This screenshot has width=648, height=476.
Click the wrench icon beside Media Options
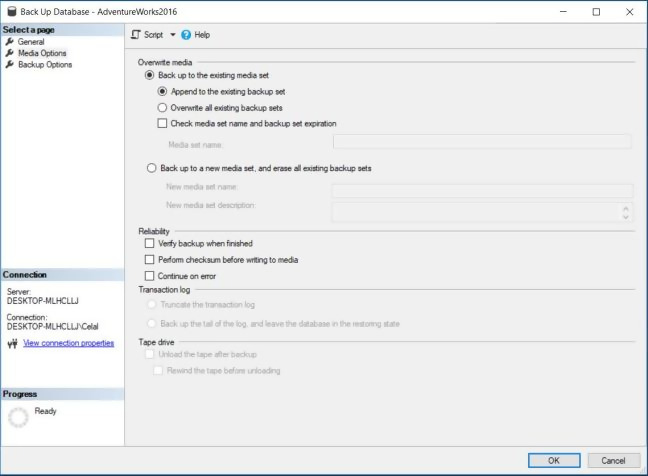(x=10, y=53)
